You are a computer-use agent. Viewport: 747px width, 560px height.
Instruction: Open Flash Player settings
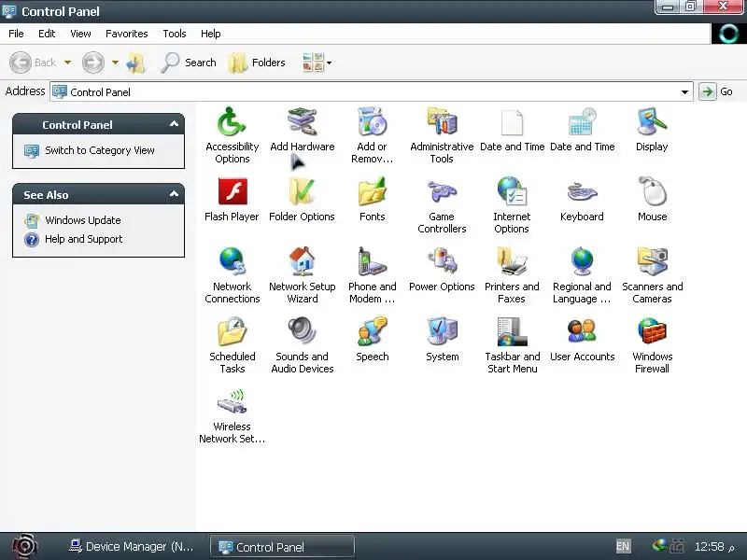click(x=232, y=199)
